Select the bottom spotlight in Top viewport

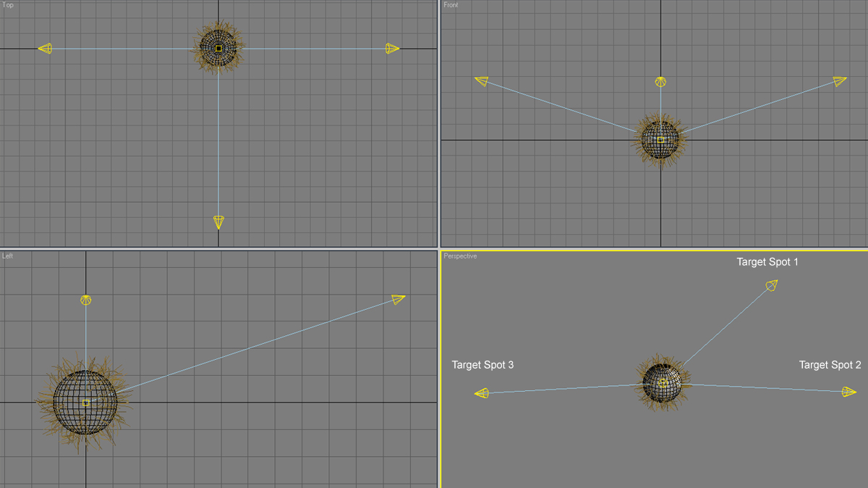pyautogui.click(x=218, y=222)
